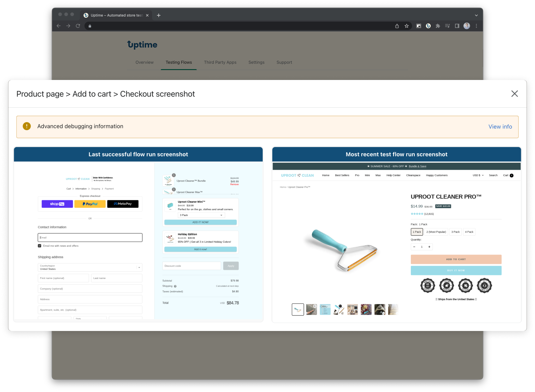
Task: Go back in browser history
Action: 59,26
